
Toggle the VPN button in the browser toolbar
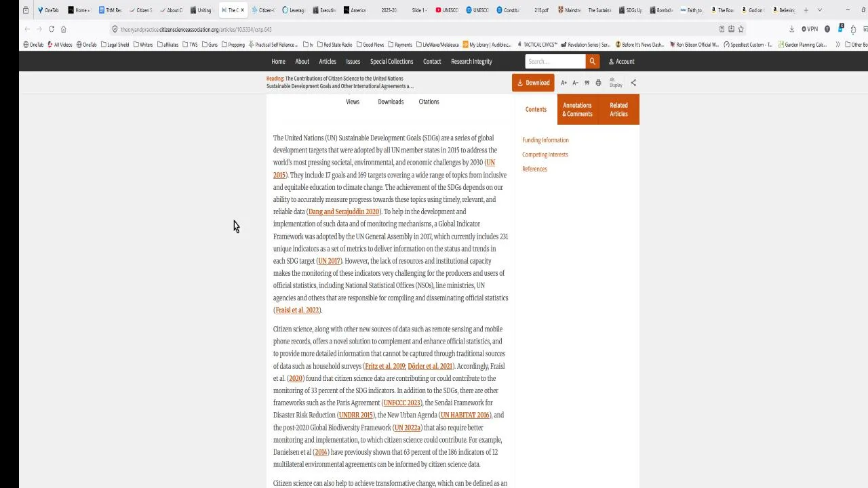click(810, 29)
